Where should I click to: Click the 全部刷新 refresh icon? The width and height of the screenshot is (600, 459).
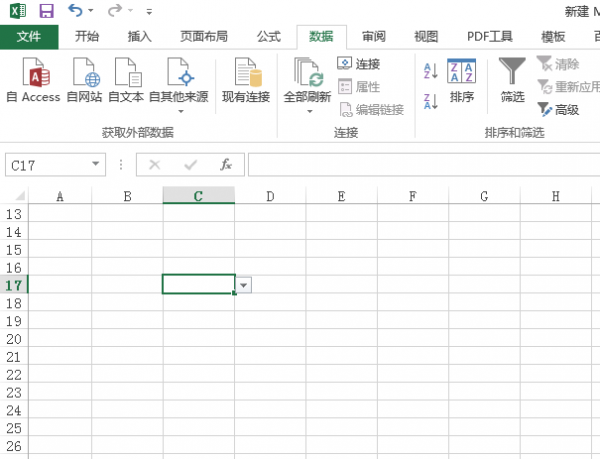308,73
